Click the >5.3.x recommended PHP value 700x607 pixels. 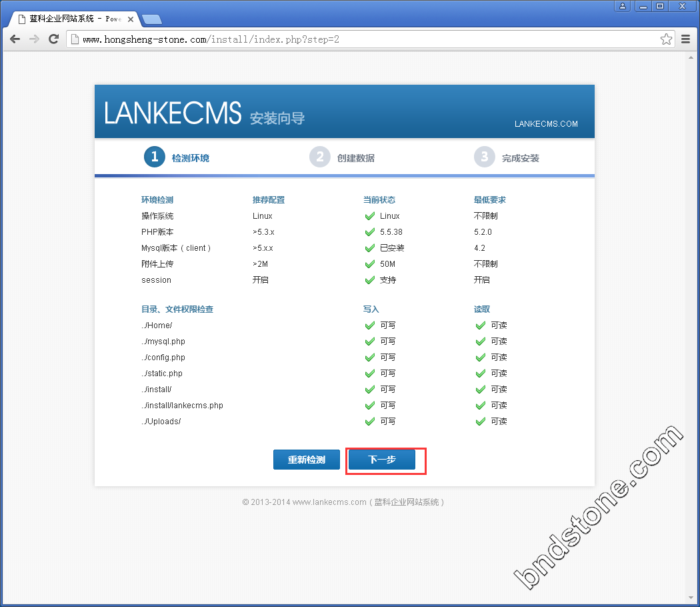pyautogui.click(x=263, y=232)
